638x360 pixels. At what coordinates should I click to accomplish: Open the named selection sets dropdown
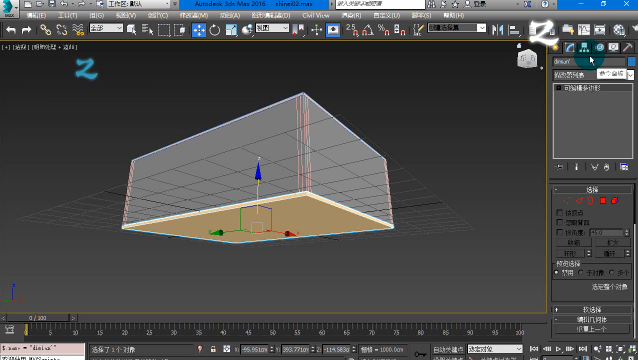(457, 28)
